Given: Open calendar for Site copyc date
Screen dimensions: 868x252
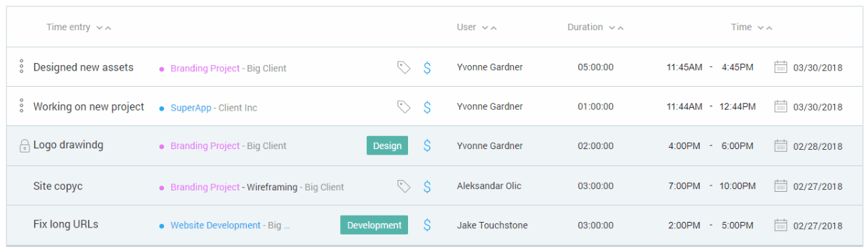Looking at the screenshot, I should [780, 186].
